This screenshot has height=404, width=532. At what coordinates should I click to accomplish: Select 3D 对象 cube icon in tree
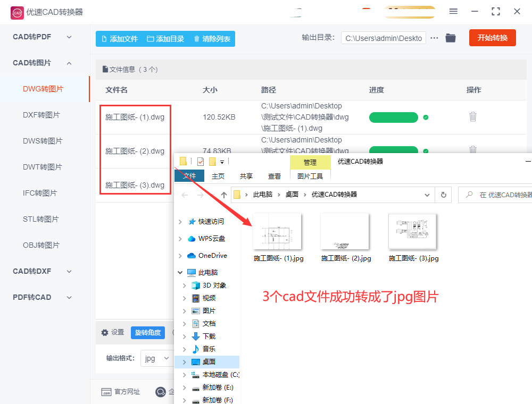coord(196,285)
